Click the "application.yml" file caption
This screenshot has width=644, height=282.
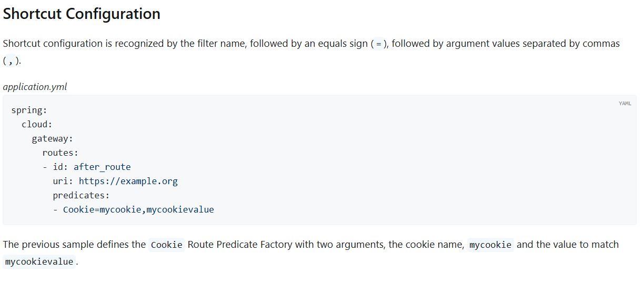[x=35, y=87]
